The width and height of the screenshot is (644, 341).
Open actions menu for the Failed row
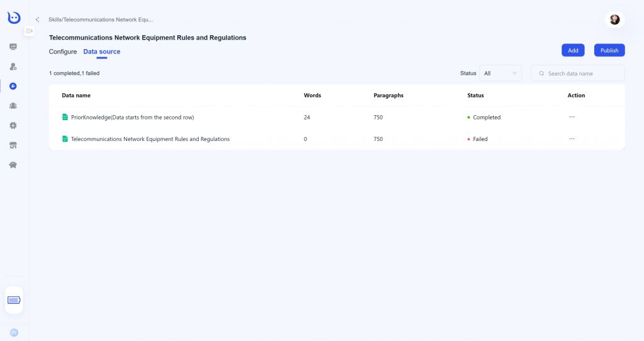pos(572,139)
